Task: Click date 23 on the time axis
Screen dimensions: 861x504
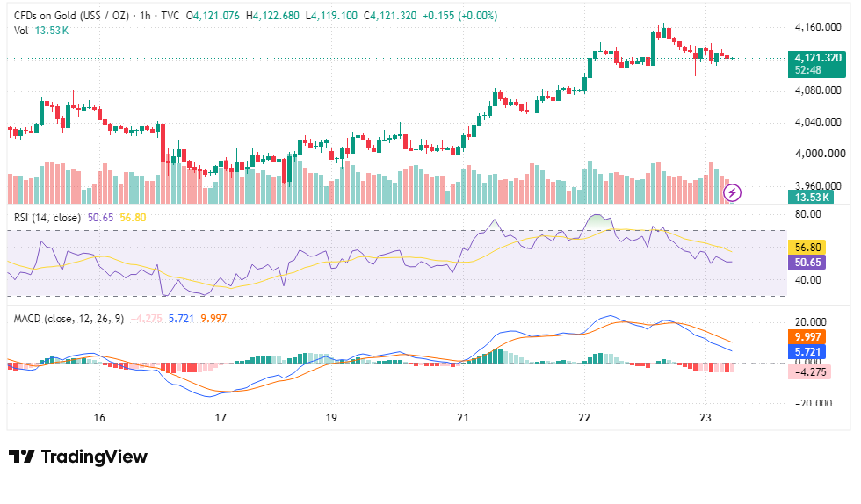Action: pos(705,418)
